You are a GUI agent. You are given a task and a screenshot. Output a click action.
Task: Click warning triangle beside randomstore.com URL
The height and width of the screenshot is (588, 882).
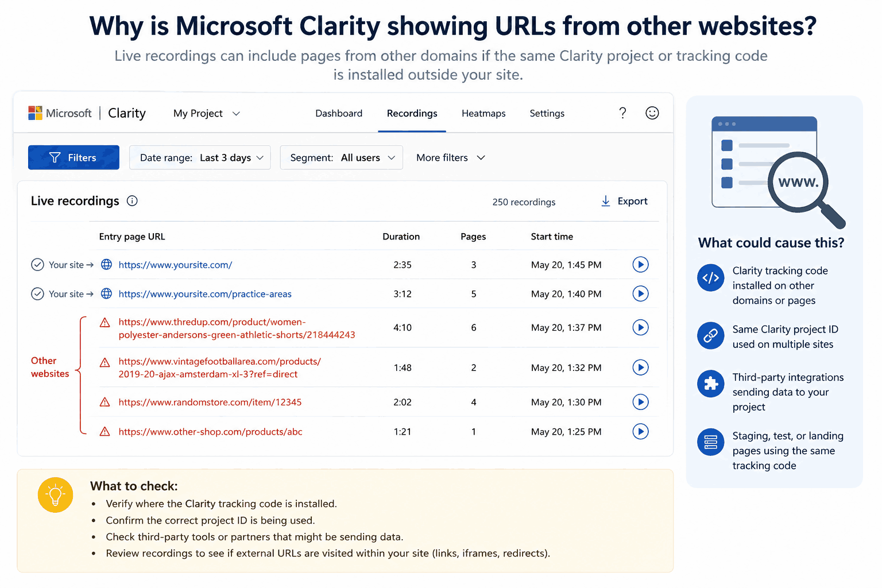[x=105, y=403]
